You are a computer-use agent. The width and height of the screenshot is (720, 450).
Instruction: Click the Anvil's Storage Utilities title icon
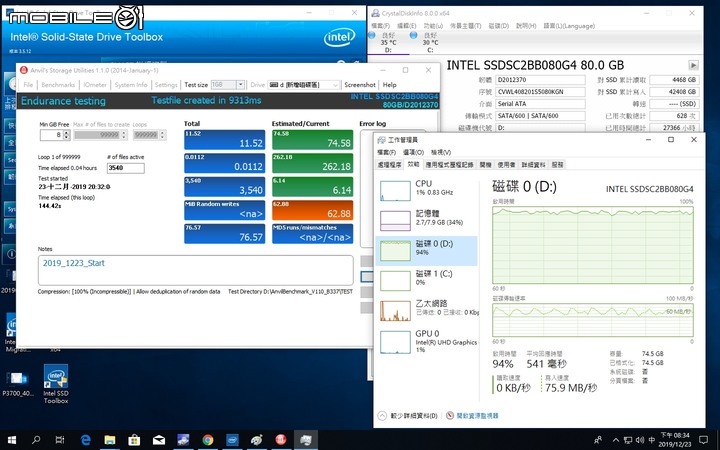pyautogui.click(x=24, y=70)
